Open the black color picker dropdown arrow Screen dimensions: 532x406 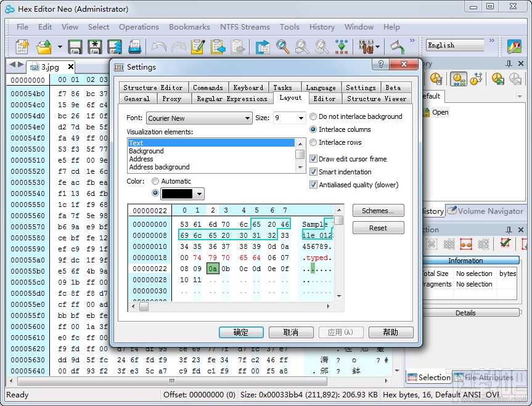tap(200, 194)
